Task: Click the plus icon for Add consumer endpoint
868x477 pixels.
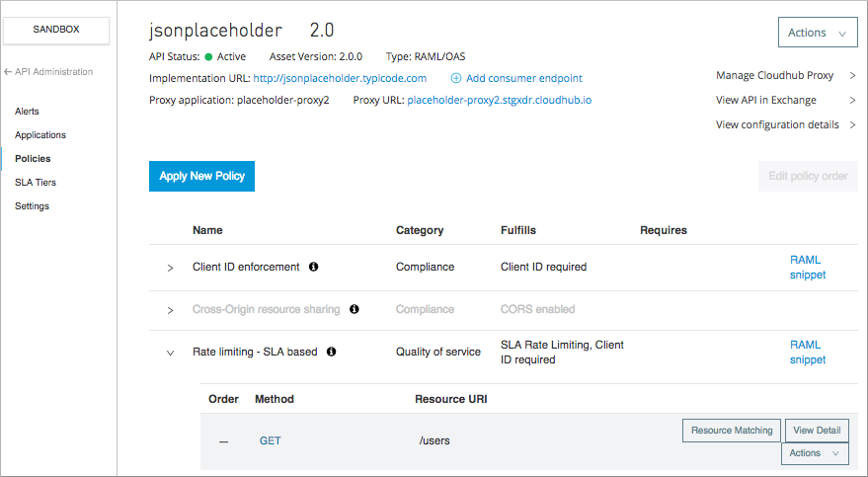Action: (x=455, y=79)
